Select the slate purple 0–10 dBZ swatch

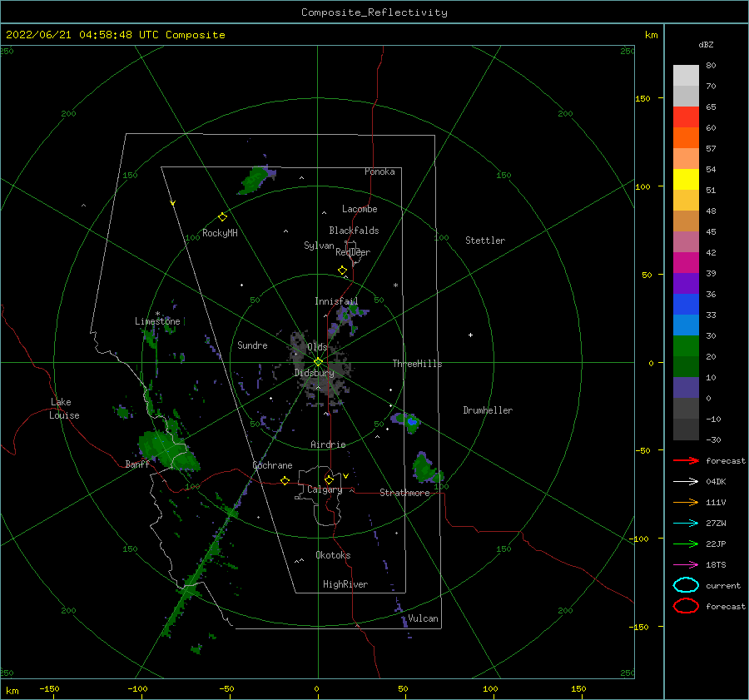pyautogui.click(x=686, y=388)
